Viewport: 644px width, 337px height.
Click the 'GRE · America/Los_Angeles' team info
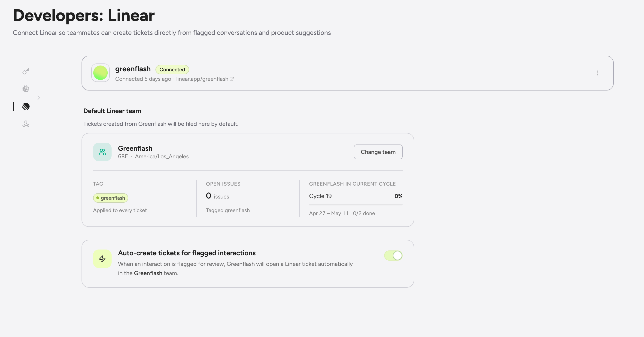coord(153,156)
